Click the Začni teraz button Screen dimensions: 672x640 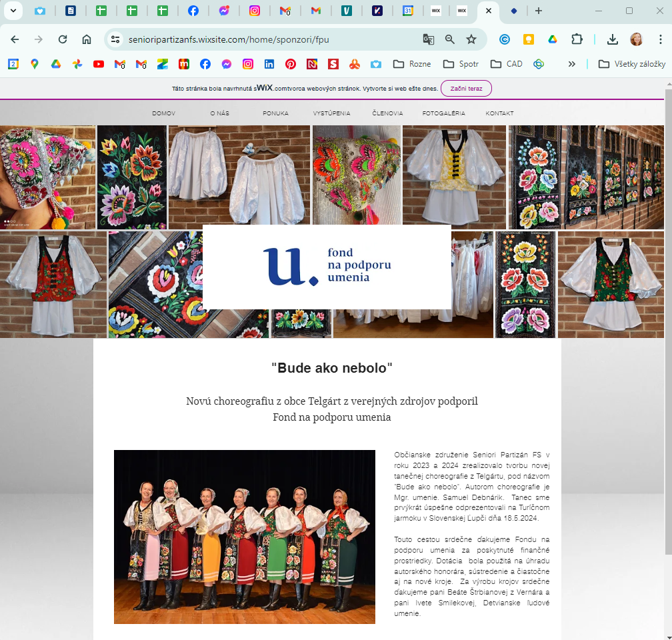tap(466, 88)
